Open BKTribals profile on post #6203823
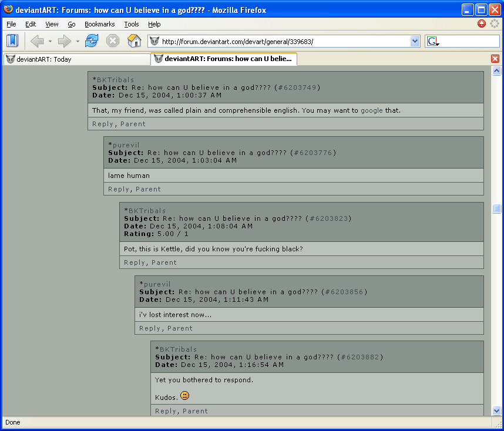Viewport: 504px width, 431px height. [147, 211]
